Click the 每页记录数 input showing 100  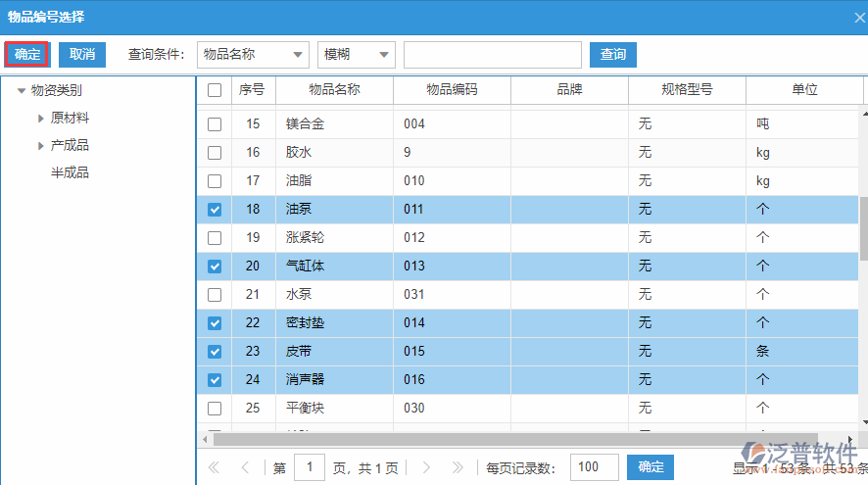pos(595,467)
